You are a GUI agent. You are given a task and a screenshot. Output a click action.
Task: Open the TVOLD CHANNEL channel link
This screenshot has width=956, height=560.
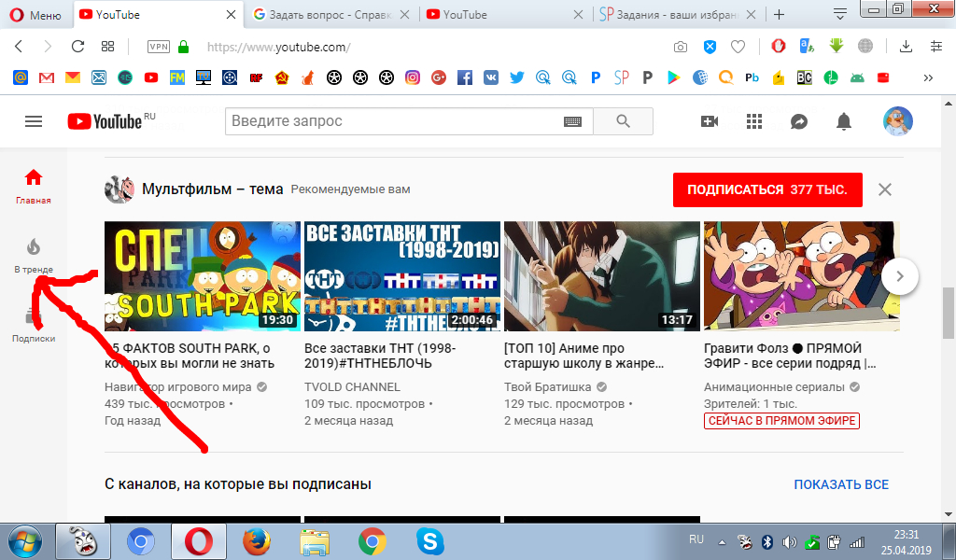352,387
